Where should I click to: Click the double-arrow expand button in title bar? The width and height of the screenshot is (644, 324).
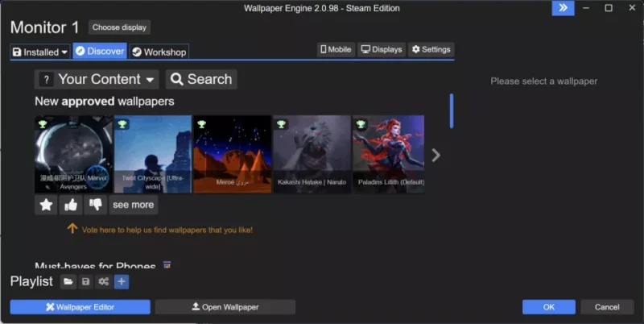[563, 8]
